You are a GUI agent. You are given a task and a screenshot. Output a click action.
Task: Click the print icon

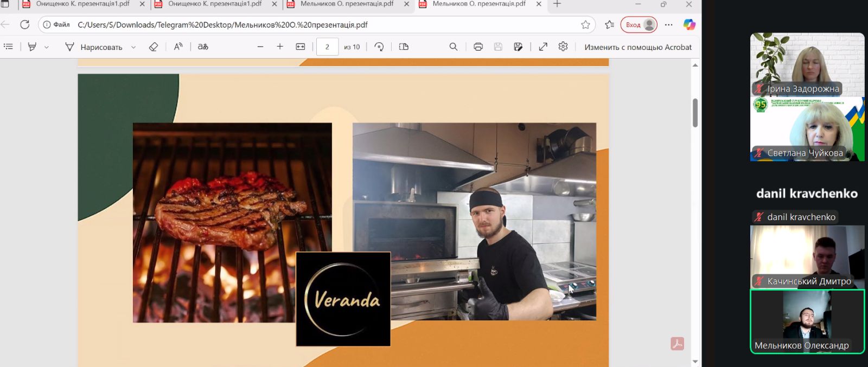point(478,47)
